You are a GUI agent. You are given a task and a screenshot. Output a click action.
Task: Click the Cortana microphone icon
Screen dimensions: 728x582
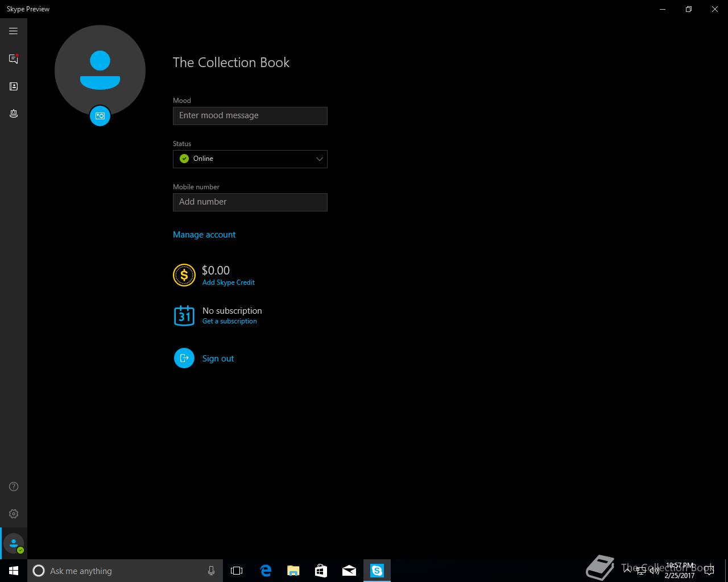point(211,571)
